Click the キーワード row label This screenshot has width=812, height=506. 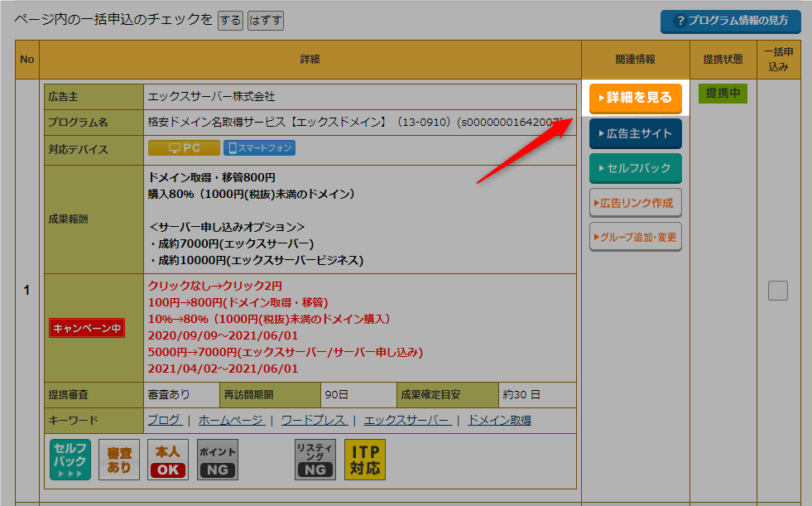coord(94,420)
